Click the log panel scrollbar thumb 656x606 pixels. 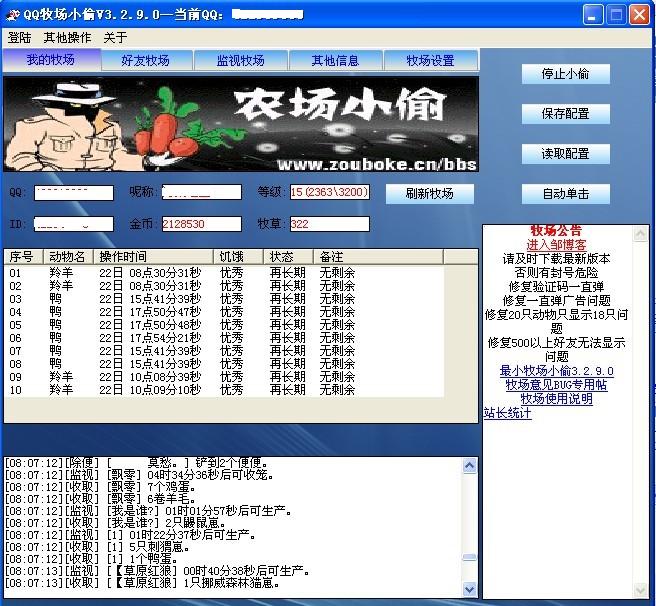[469, 557]
